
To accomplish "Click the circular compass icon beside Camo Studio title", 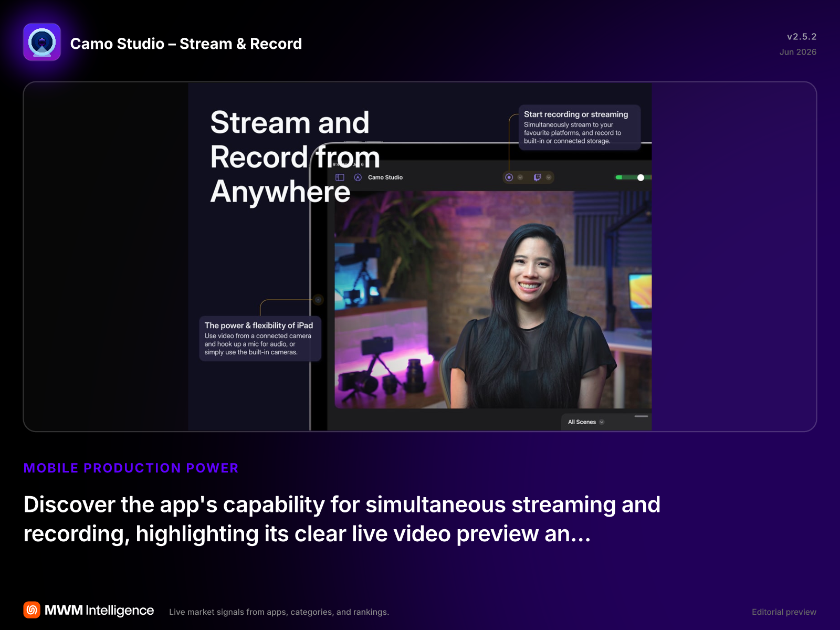I will (358, 177).
